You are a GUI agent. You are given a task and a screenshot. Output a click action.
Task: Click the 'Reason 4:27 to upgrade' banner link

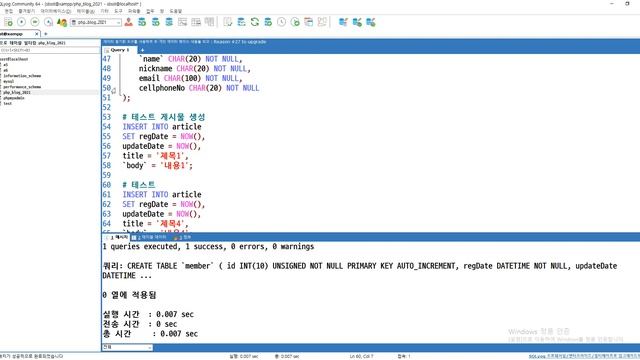point(240,42)
